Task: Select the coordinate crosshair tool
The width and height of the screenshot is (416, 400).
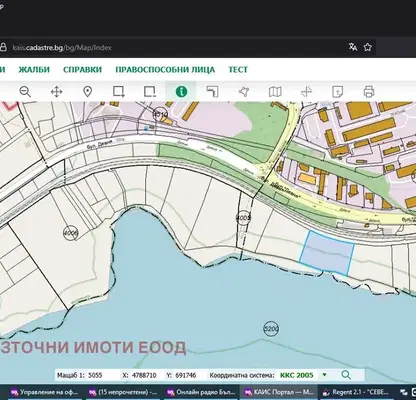Action: point(306,91)
